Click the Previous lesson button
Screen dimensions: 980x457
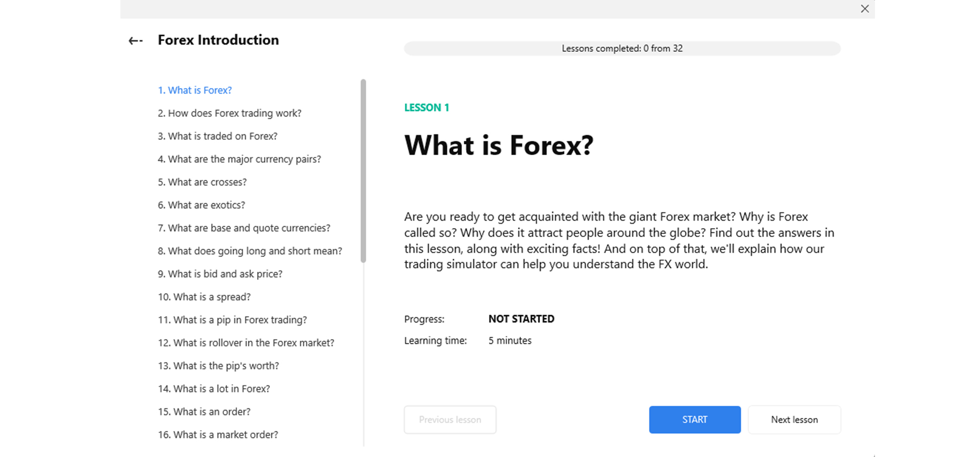click(450, 420)
